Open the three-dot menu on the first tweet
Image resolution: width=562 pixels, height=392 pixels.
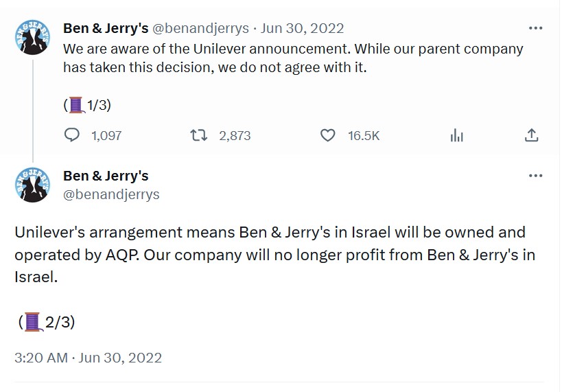[x=535, y=28]
